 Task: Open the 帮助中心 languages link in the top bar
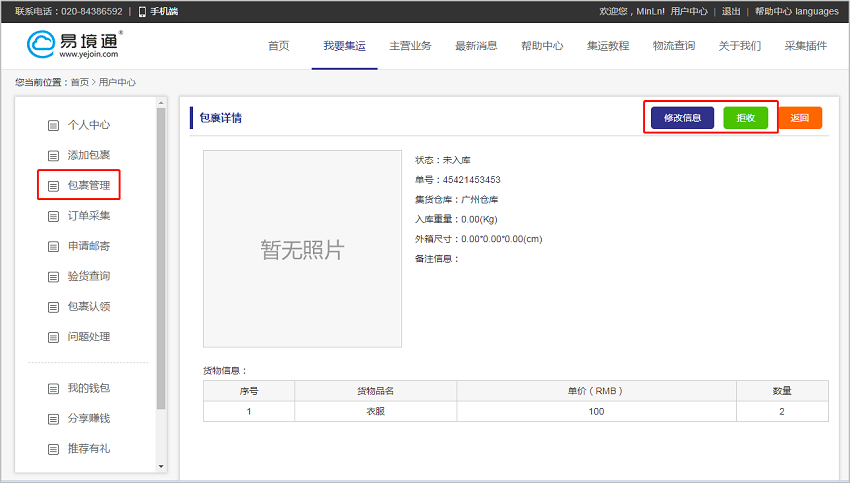(796, 12)
